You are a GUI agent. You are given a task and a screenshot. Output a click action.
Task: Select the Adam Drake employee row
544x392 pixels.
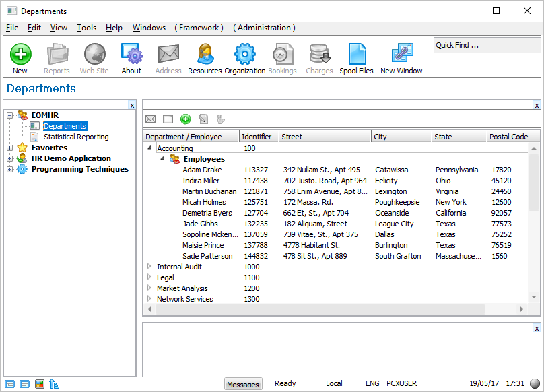(x=202, y=170)
